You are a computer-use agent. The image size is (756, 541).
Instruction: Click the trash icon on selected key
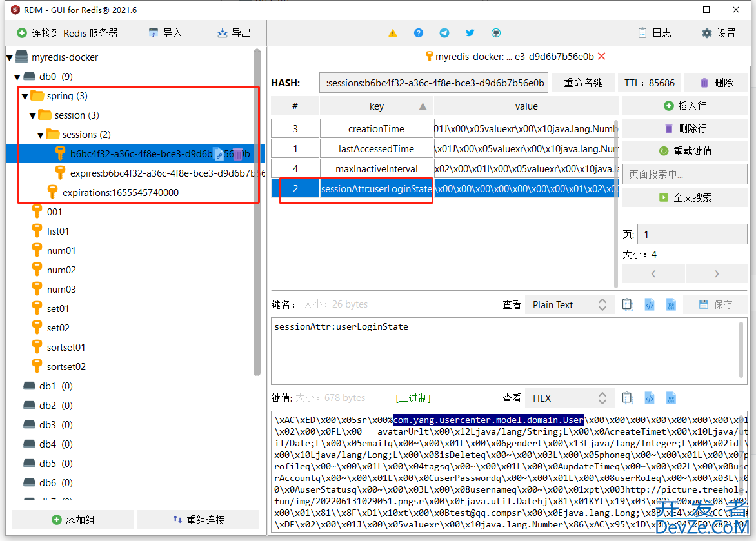(x=237, y=154)
